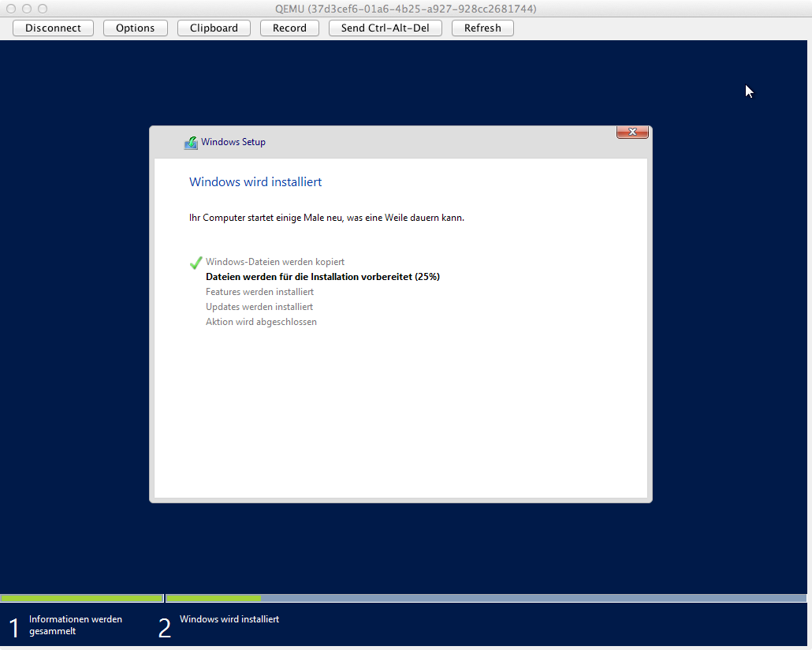Click 'Informationen werden gesammelt' stage label
The height and width of the screenshot is (650, 812).
pyautogui.click(x=76, y=625)
